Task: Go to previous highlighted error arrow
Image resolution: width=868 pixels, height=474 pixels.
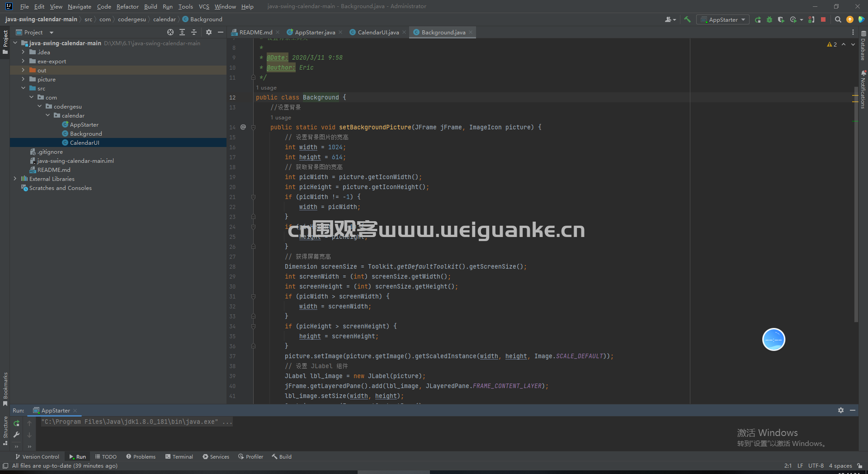Action: pos(844,44)
